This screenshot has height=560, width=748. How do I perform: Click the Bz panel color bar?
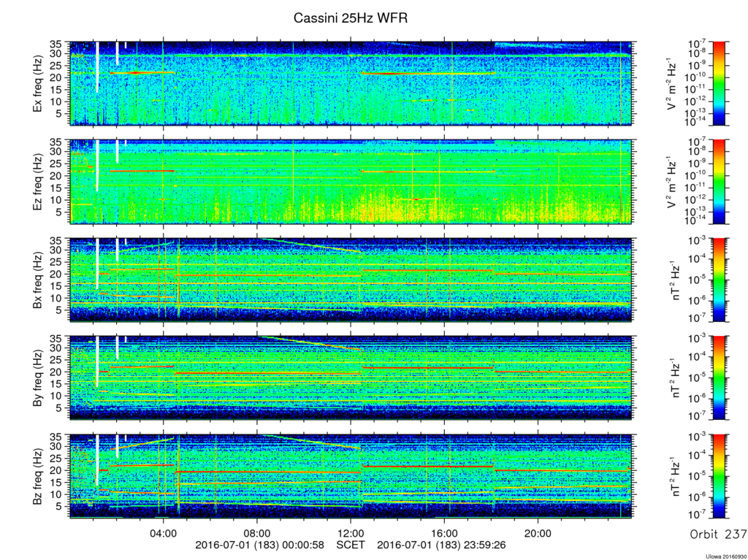coord(719,476)
